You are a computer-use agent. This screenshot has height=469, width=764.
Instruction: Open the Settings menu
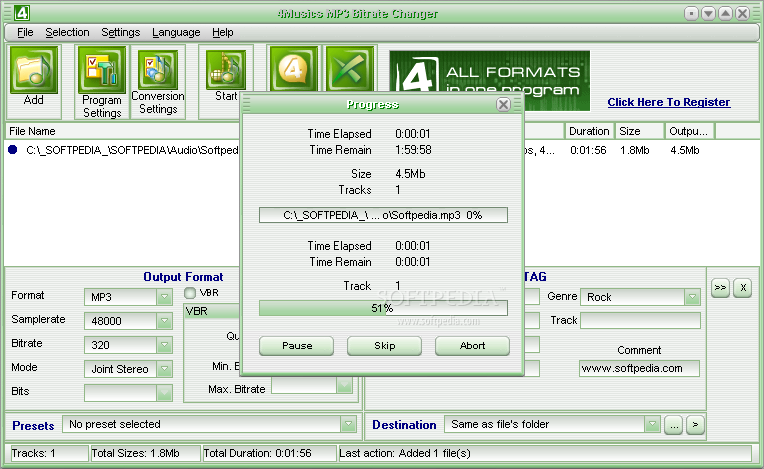tap(120, 32)
